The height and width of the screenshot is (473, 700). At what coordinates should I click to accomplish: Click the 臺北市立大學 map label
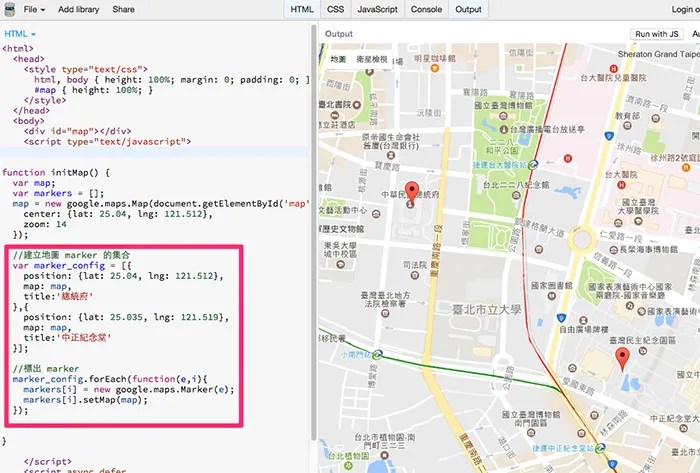pos(487,310)
